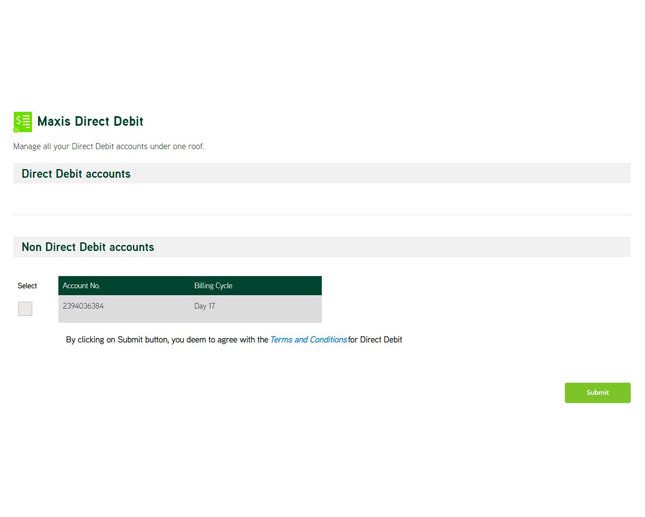Click the Account No. column header

pyautogui.click(x=81, y=286)
